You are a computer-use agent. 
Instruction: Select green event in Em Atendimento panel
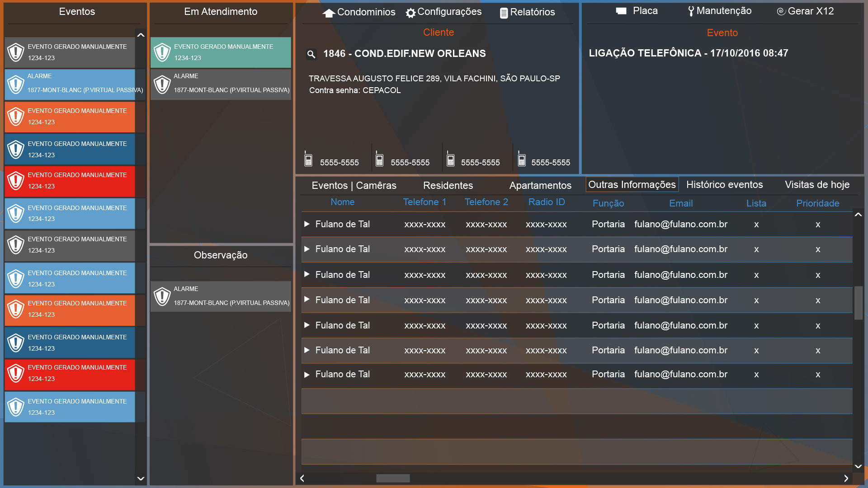coord(221,52)
